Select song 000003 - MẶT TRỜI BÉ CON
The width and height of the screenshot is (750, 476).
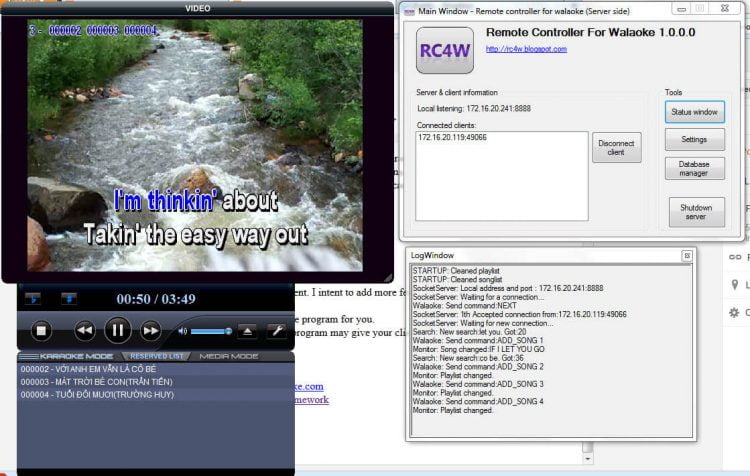(156, 382)
